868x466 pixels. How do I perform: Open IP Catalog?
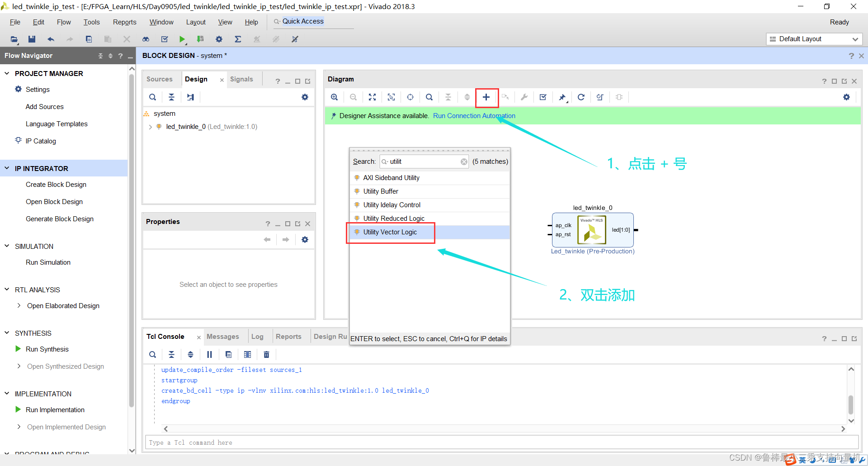click(x=41, y=141)
